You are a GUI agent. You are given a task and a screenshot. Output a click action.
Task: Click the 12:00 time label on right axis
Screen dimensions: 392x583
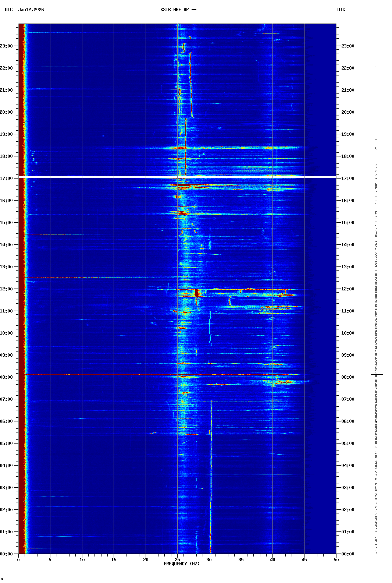click(348, 289)
